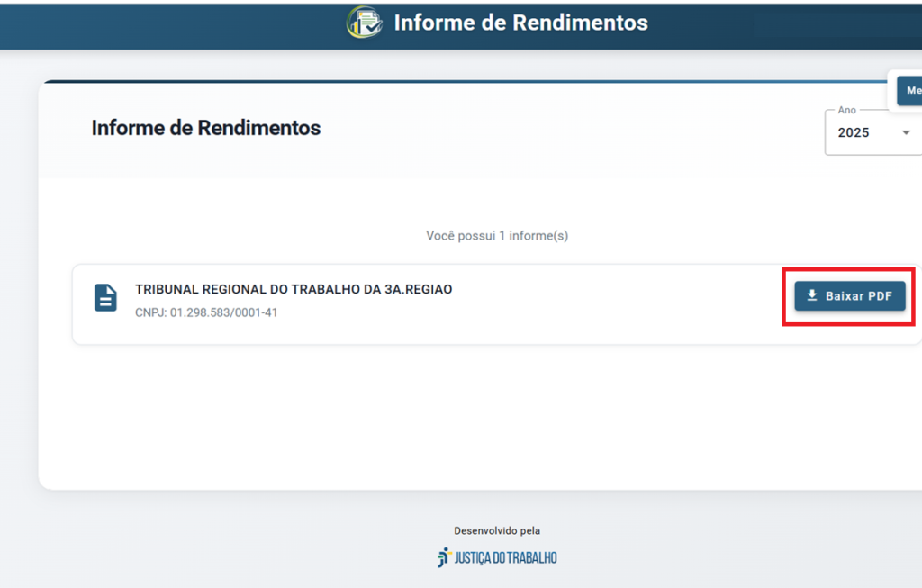
Task: Open the JUSTIÇA DO TRABALHO footer link
Action: 505,558
